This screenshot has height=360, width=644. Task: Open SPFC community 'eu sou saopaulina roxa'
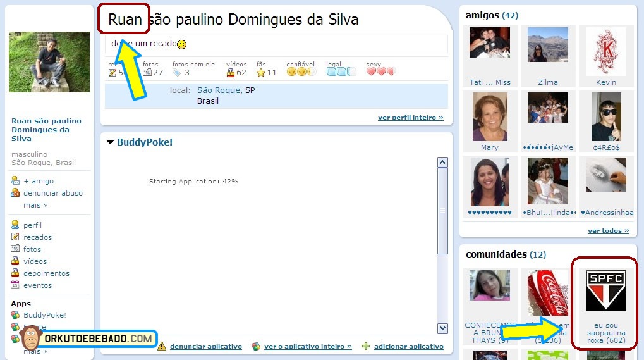pos(606,290)
